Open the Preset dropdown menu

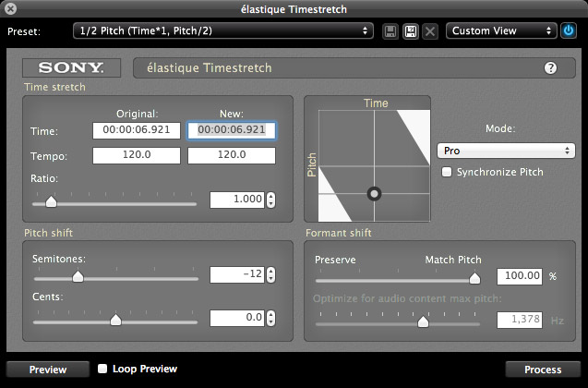pos(222,30)
